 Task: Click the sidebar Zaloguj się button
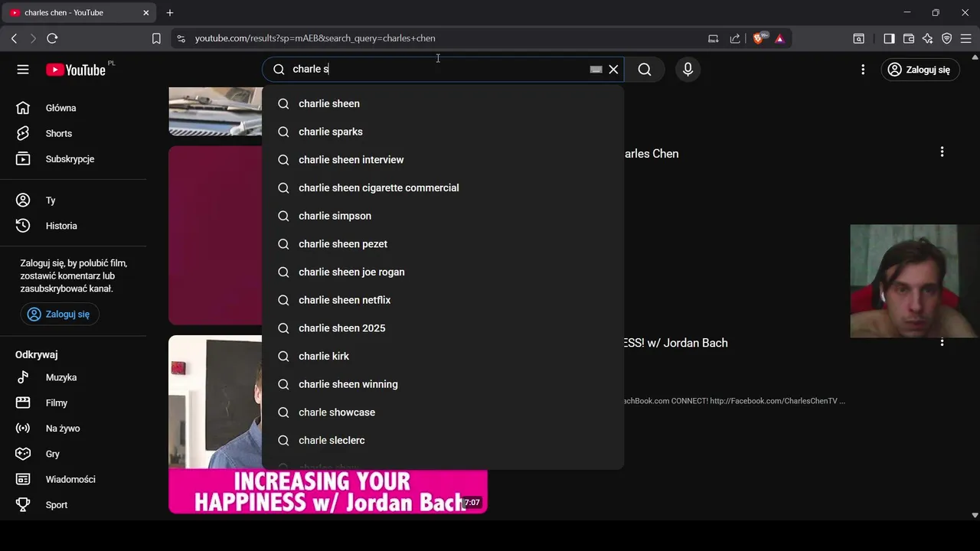pos(60,314)
